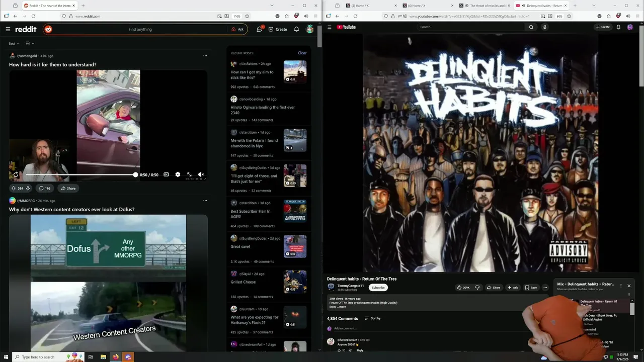
Task: Toggle fullscreen on Reddit video
Action: [189, 174]
